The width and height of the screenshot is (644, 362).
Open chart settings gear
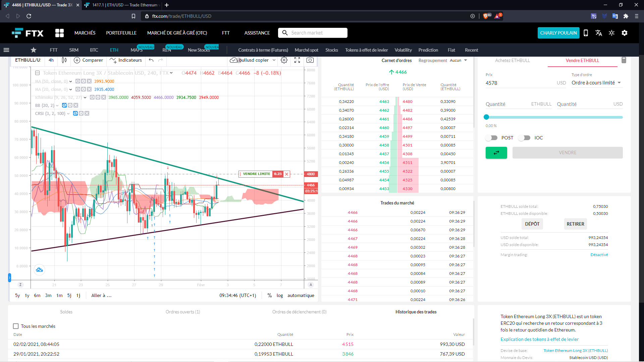(284, 60)
